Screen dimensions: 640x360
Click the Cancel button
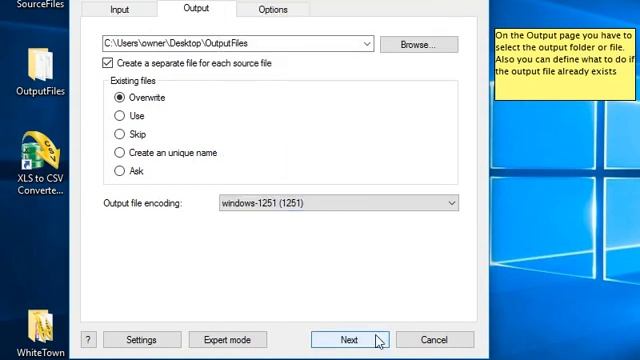click(435, 340)
